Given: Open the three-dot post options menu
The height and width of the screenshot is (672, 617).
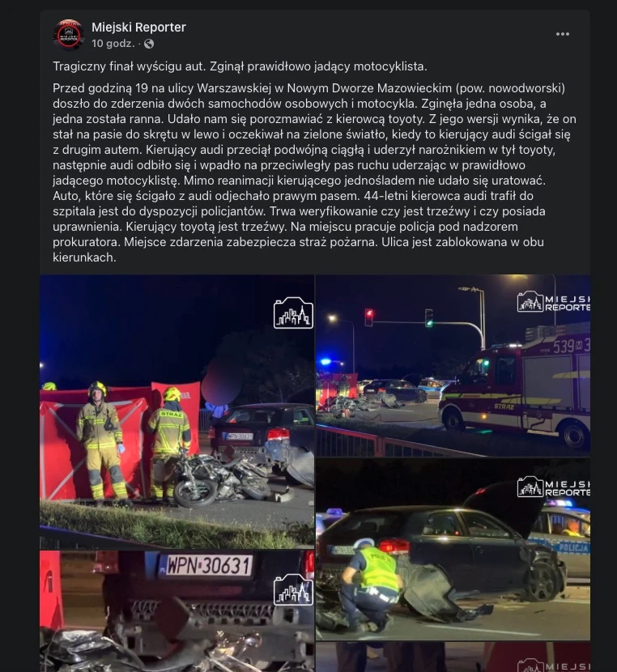Looking at the screenshot, I should [x=562, y=34].
